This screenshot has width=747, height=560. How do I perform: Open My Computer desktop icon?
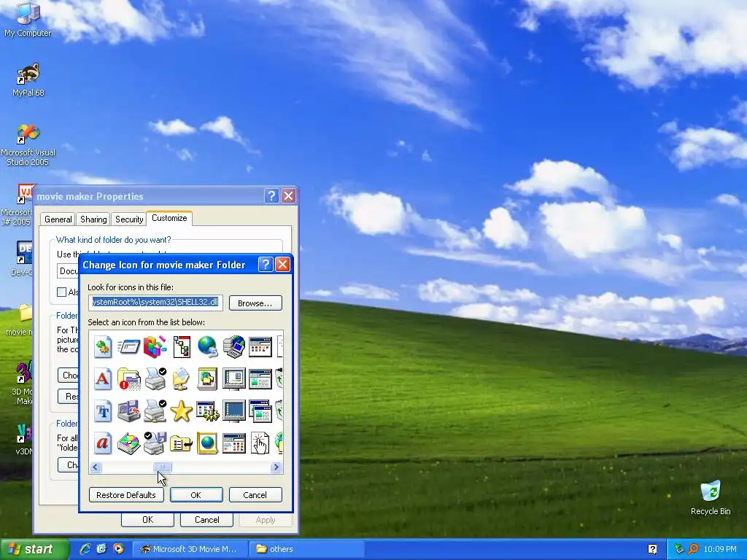[28, 20]
